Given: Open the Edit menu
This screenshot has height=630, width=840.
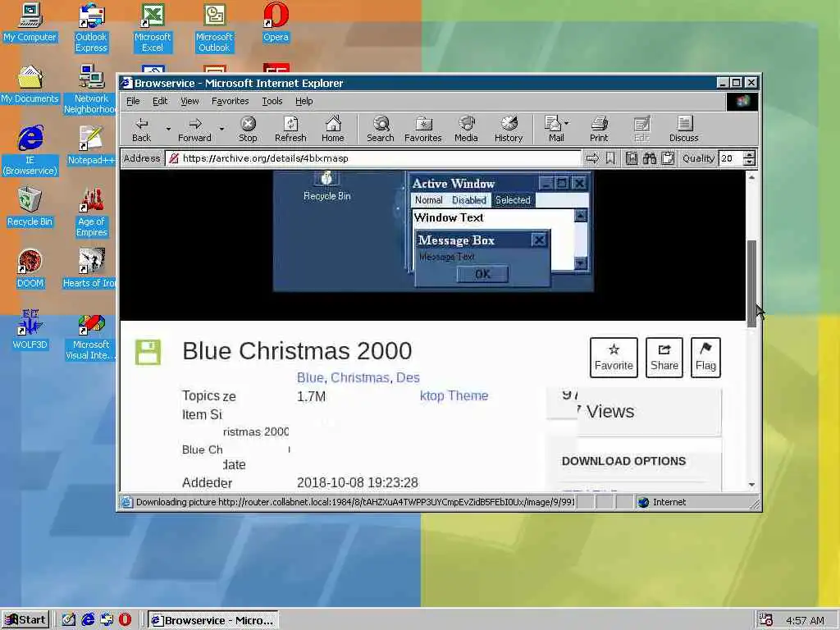Looking at the screenshot, I should (160, 101).
